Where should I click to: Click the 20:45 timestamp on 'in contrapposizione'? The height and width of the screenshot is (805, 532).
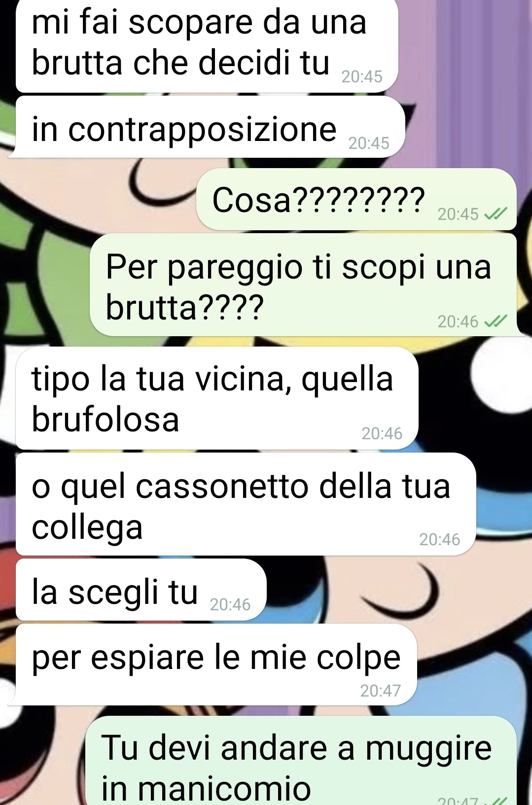point(369,143)
